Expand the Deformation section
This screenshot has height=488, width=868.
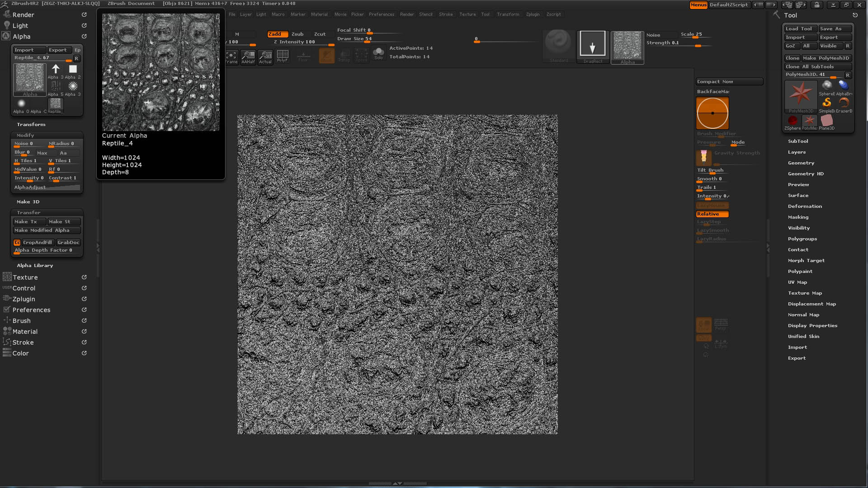click(x=805, y=206)
